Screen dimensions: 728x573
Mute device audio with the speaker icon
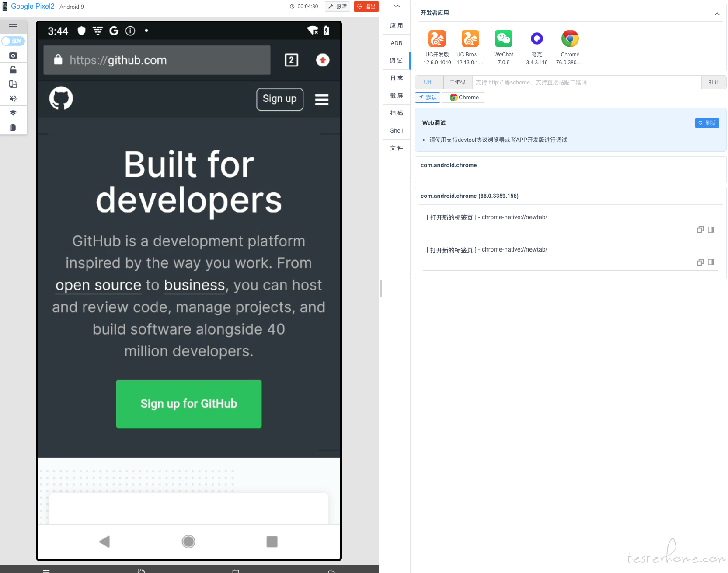(x=13, y=98)
